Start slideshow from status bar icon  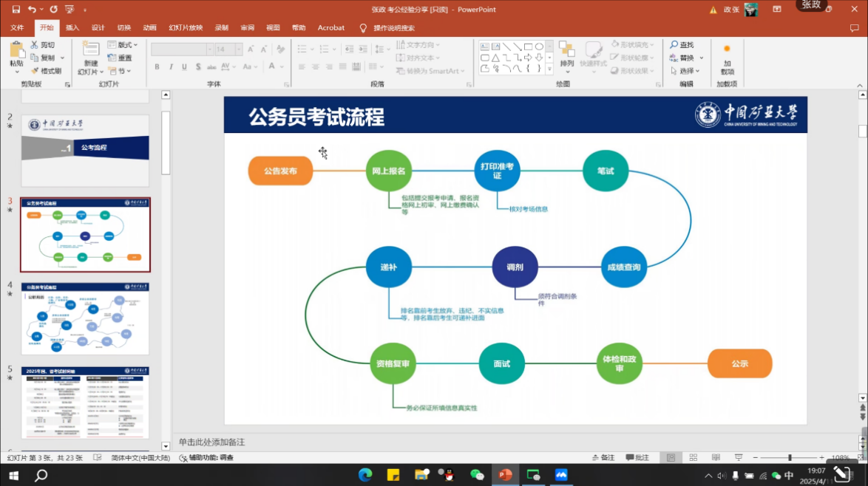[739, 458]
